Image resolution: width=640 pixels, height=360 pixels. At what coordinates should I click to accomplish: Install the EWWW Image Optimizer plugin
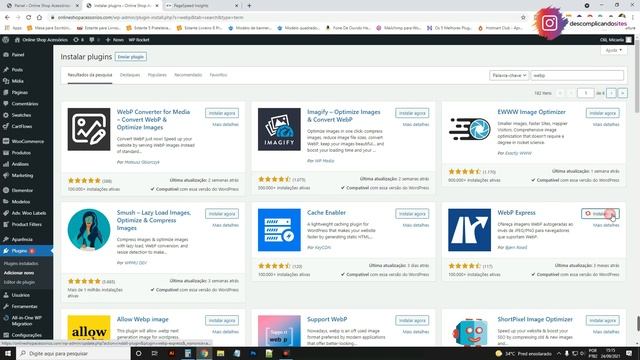tap(602, 113)
